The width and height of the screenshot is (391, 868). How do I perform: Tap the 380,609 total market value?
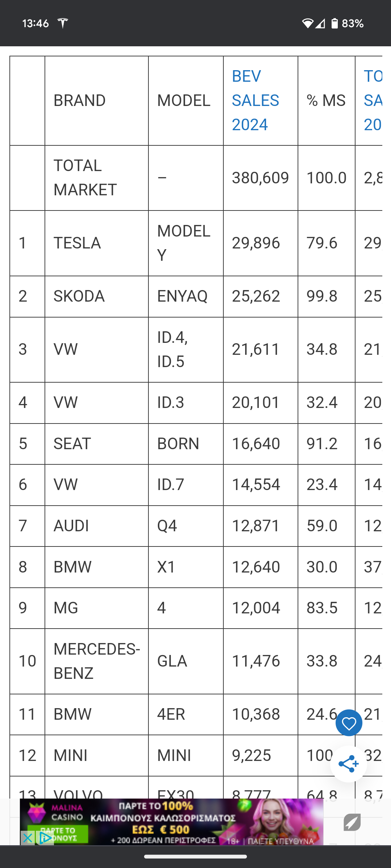[260, 178]
